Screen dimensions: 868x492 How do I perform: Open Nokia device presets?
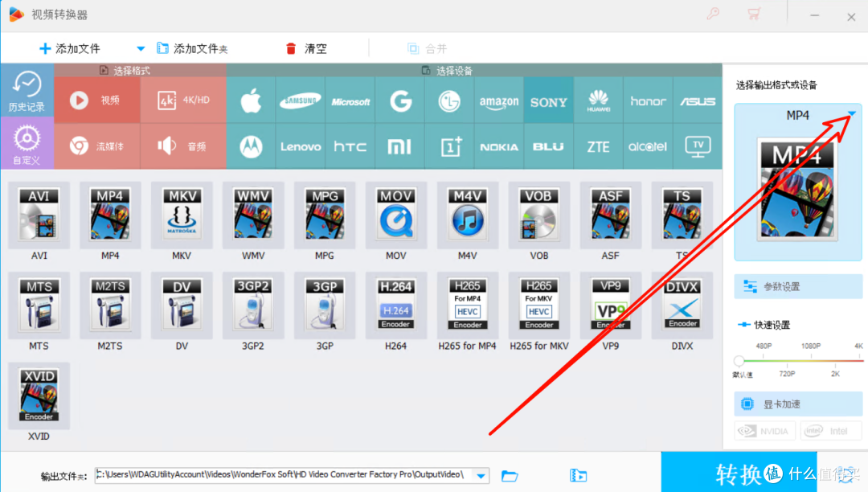click(x=499, y=146)
